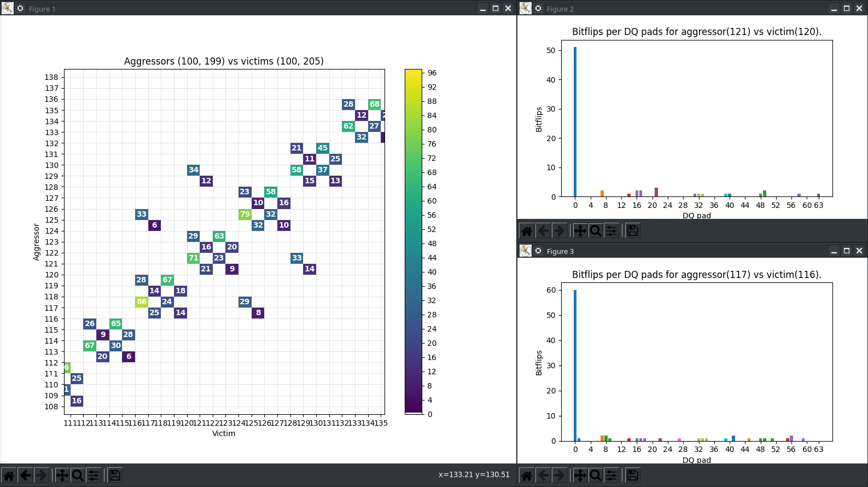Click purple bottom of colorbar near 4
The image size is (868, 487).
click(x=413, y=400)
